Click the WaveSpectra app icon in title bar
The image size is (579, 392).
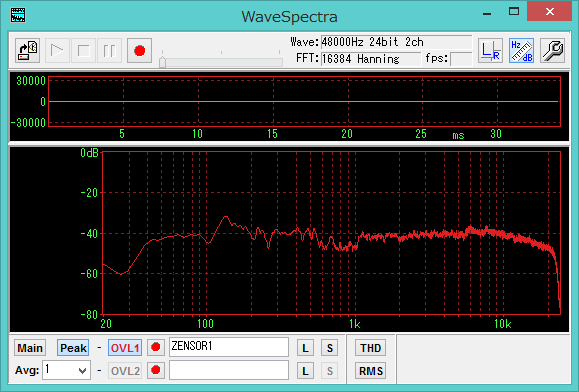click(18, 15)
